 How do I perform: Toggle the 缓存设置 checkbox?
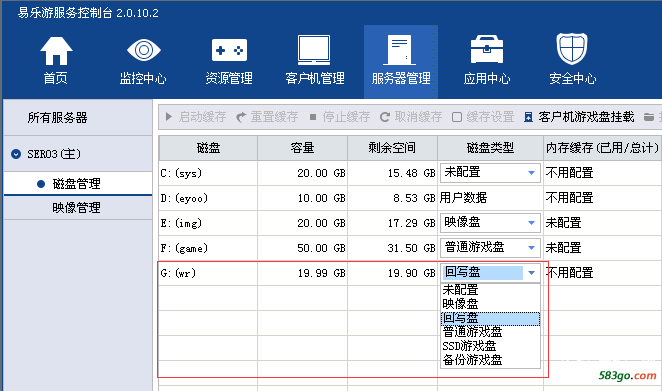click(457, 117)
